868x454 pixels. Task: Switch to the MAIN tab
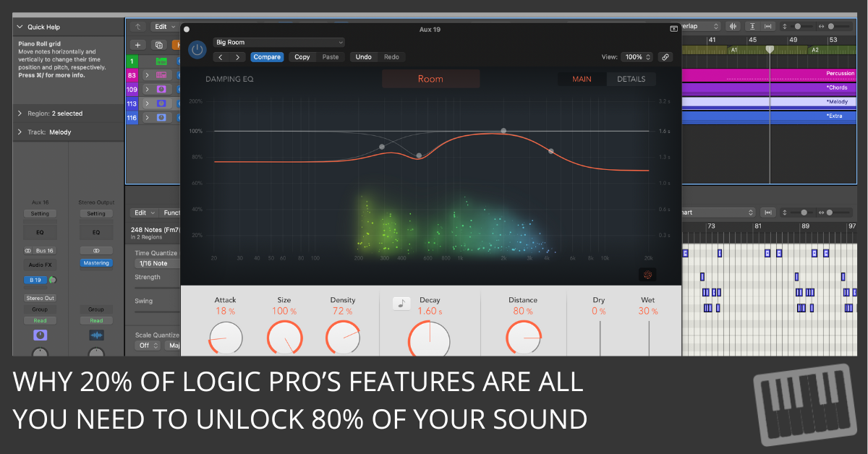point(582,79)
